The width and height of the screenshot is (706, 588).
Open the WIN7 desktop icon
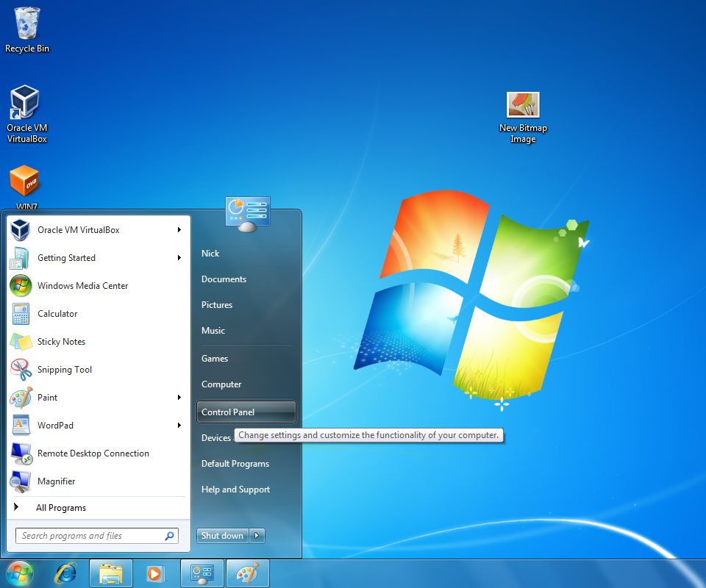pos(24,184)
